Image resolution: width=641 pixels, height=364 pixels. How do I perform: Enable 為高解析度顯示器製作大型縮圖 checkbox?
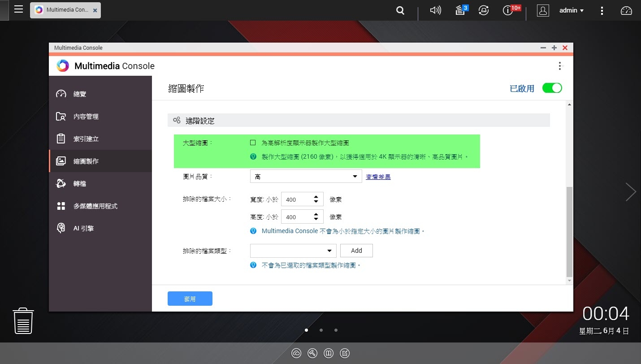(253, 143)
